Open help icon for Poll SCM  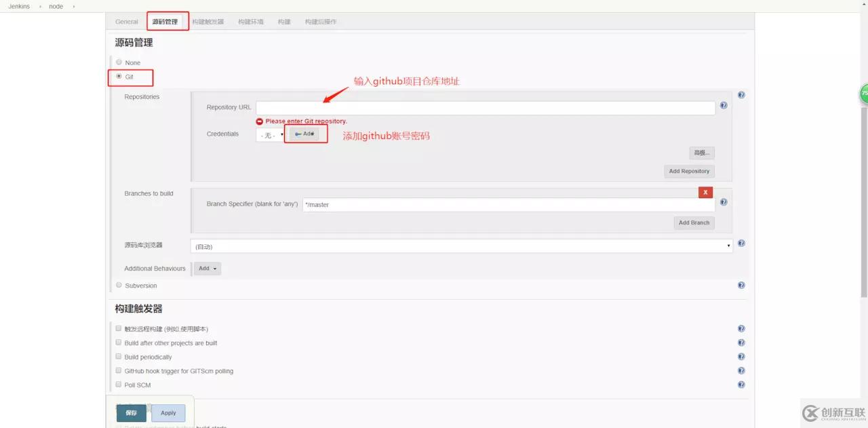tap(741, 385)
